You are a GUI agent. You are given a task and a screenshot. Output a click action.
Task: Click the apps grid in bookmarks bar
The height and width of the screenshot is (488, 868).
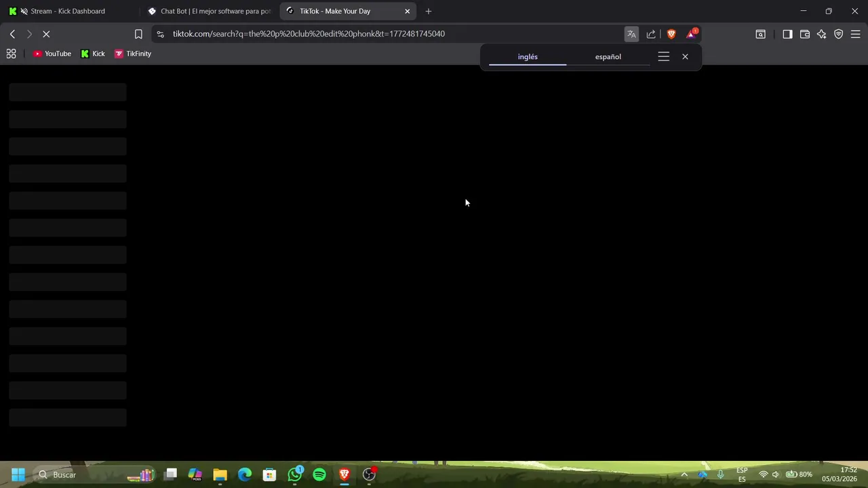(11, 54)
